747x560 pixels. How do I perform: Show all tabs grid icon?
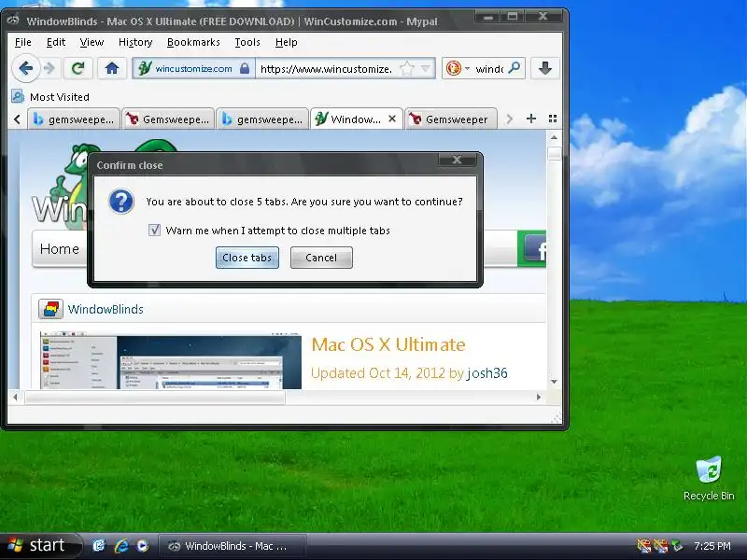point(553,119)
